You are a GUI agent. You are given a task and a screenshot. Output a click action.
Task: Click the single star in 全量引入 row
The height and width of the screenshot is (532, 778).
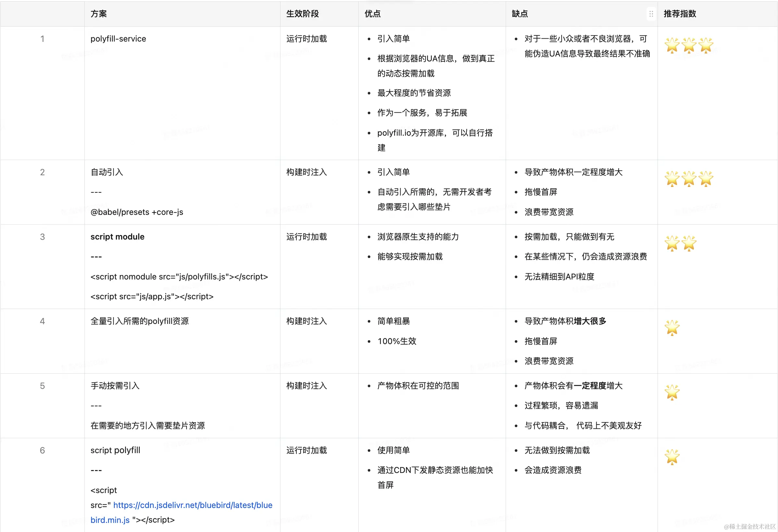pos(672,328)
